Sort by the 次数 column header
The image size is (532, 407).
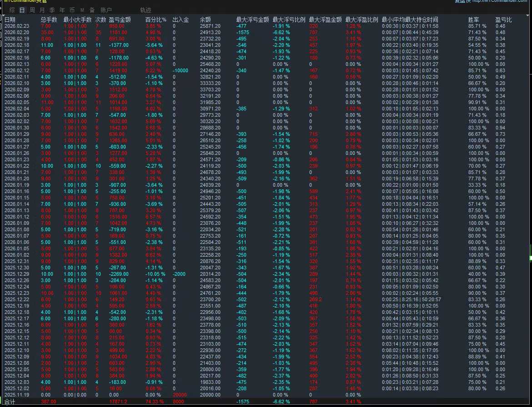click(x=101, y=20)
